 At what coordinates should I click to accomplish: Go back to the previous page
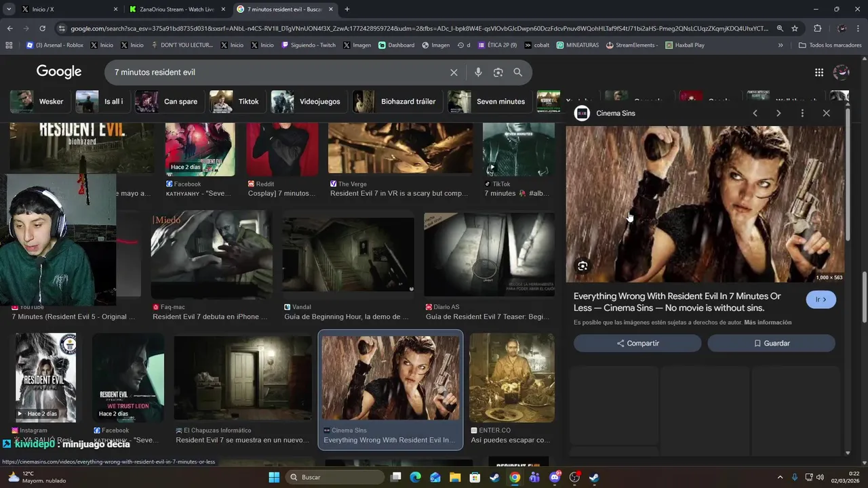9,28
